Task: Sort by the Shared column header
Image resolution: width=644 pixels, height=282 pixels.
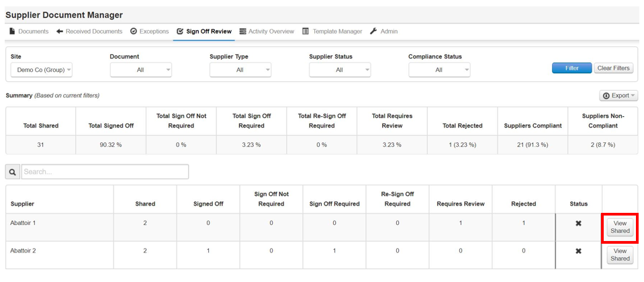Action: point(145,203)
